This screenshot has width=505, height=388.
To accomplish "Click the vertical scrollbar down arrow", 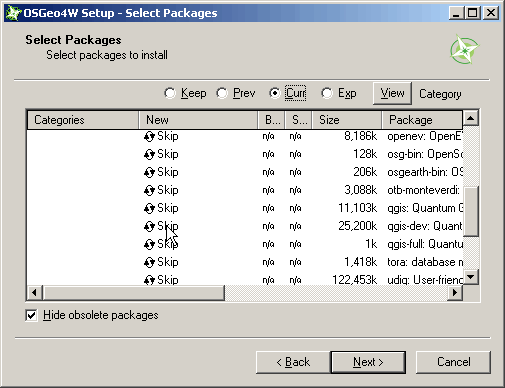I will point(471,277).
